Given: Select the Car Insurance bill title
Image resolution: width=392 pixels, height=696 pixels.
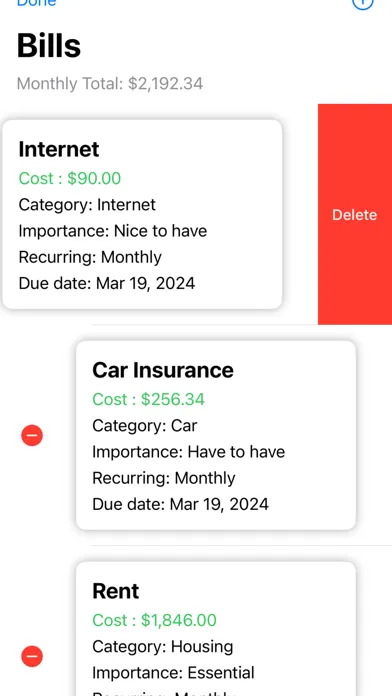Looking at the screenshot, I should tap(163, 370).
